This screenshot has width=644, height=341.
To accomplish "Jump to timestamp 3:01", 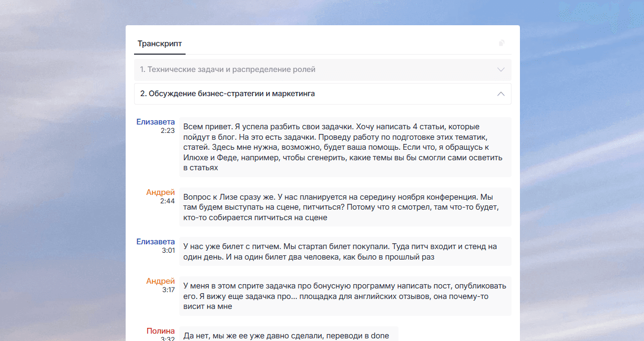I will click(168, 250).
